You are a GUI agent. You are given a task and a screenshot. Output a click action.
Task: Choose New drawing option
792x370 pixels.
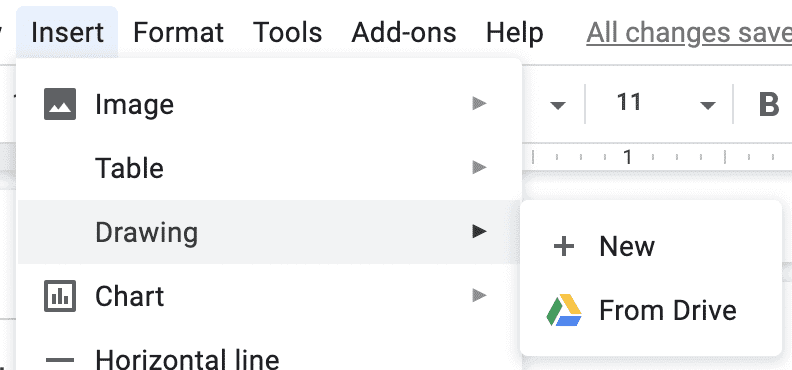point(651,247)
